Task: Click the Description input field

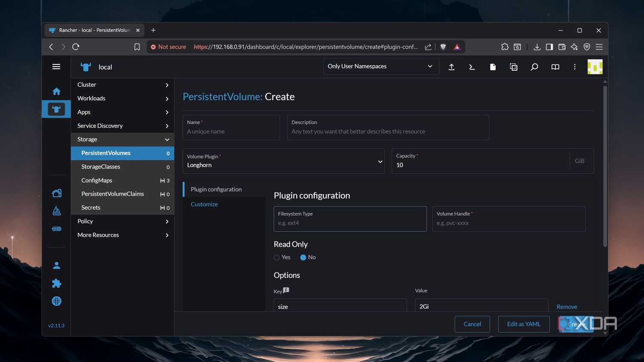Action: pyautogui.click(x=388, y=127)
